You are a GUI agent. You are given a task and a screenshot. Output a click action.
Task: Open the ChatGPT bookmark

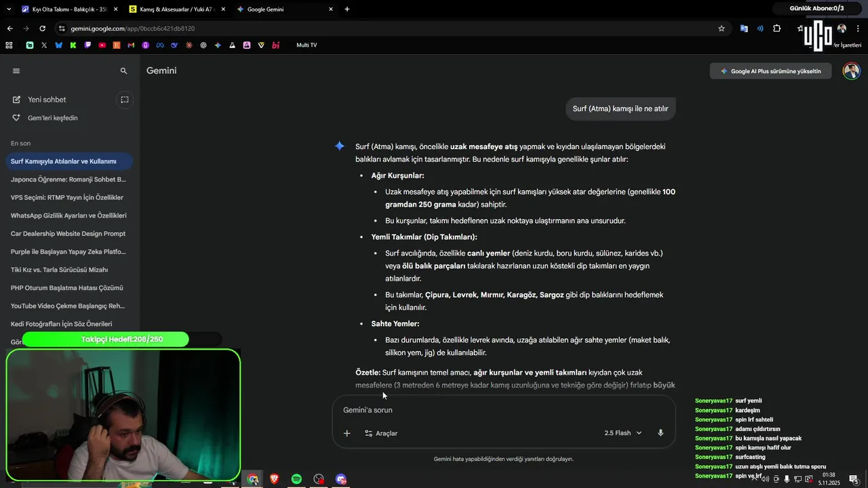(203, 45)
